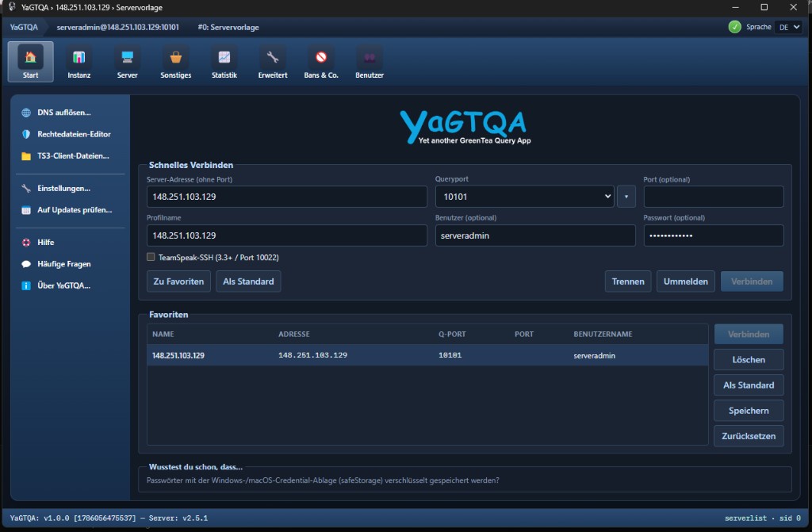Open Bans & Co. section
This screenshot has width=812, height=532.
(321, 62)
